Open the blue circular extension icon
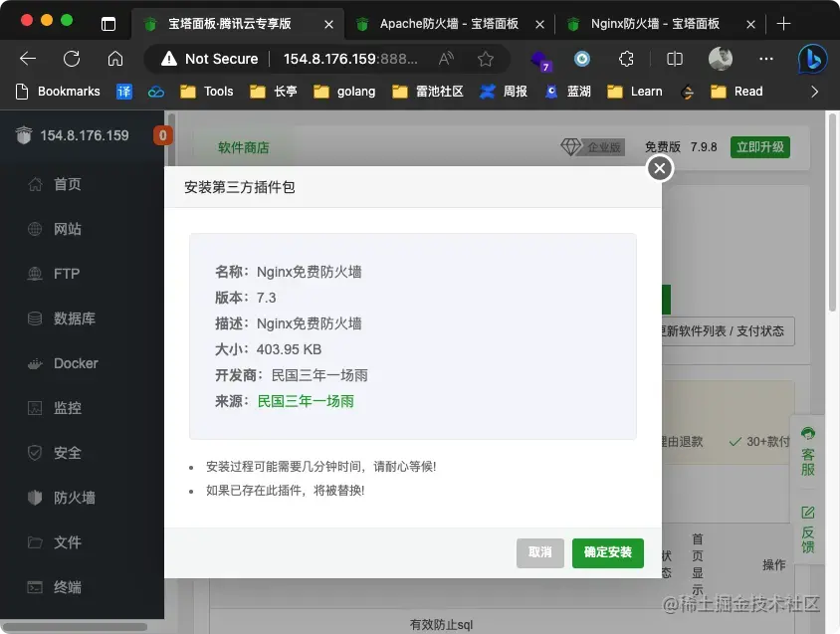The height and width of the screenshot is (634, 840). [x=582, y=59]
